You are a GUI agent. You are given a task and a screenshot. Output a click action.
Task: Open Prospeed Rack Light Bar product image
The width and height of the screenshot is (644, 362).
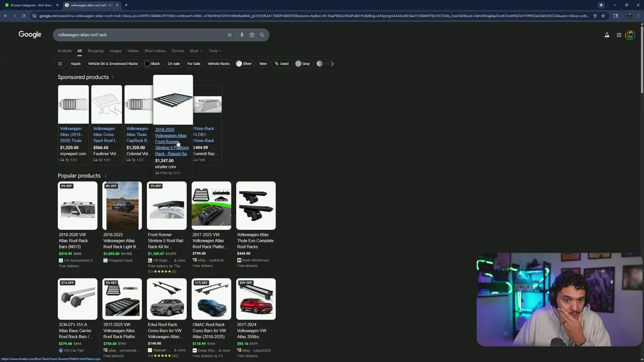click(x=122, y=205)
